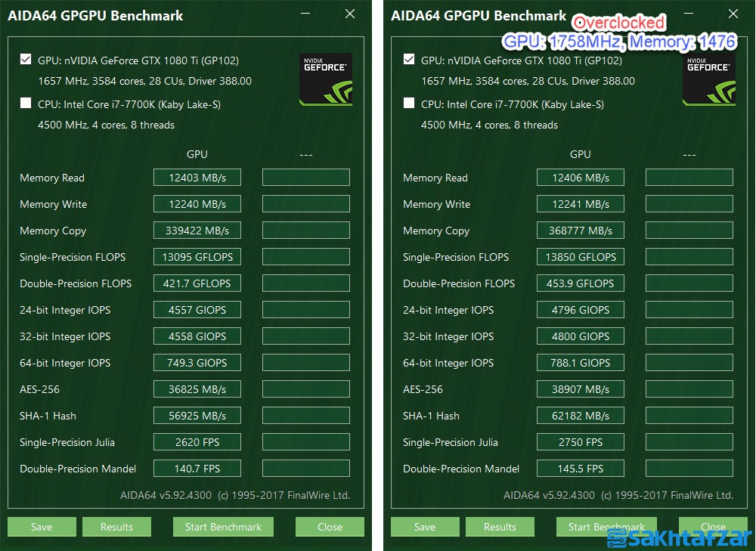Image resolution: width=756 pixels, height=551 pixels.
Task: Click Save in the overclocked right window
Action: 425,527
